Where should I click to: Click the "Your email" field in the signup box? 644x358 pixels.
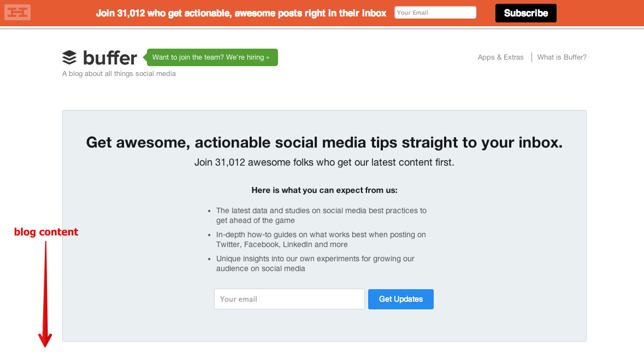289,299
